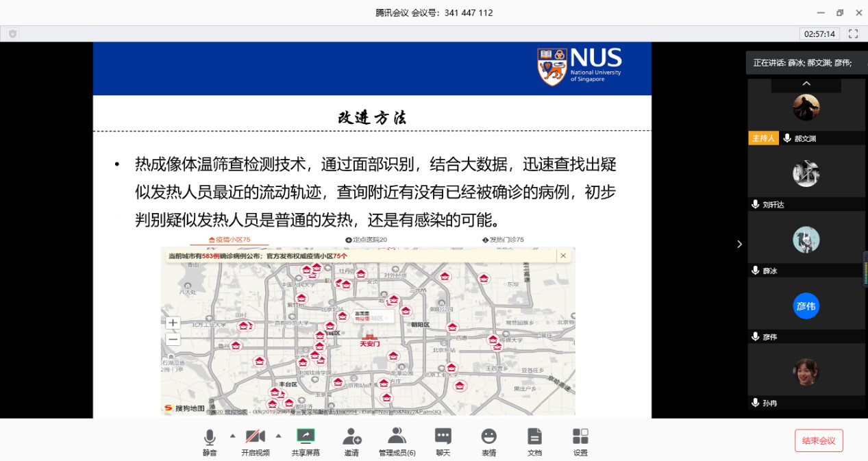
Task: Turn on video (开启视频) camera
Action: 256,436
